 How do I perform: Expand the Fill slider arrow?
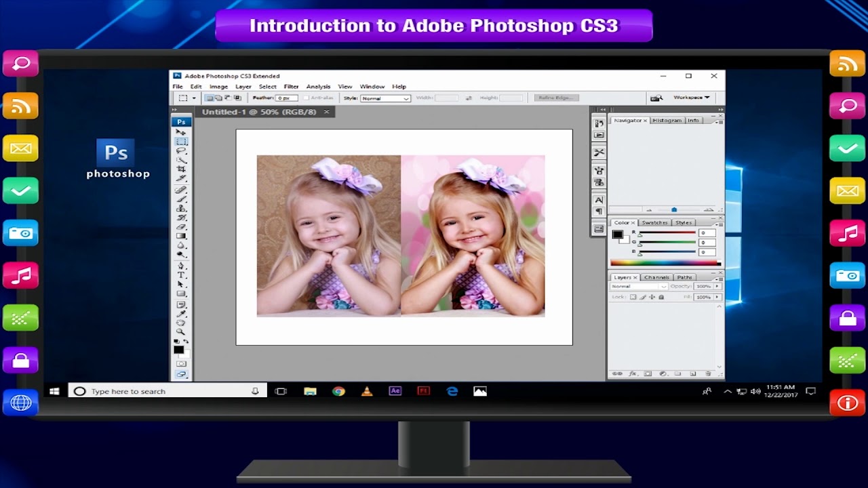(717, 297)
